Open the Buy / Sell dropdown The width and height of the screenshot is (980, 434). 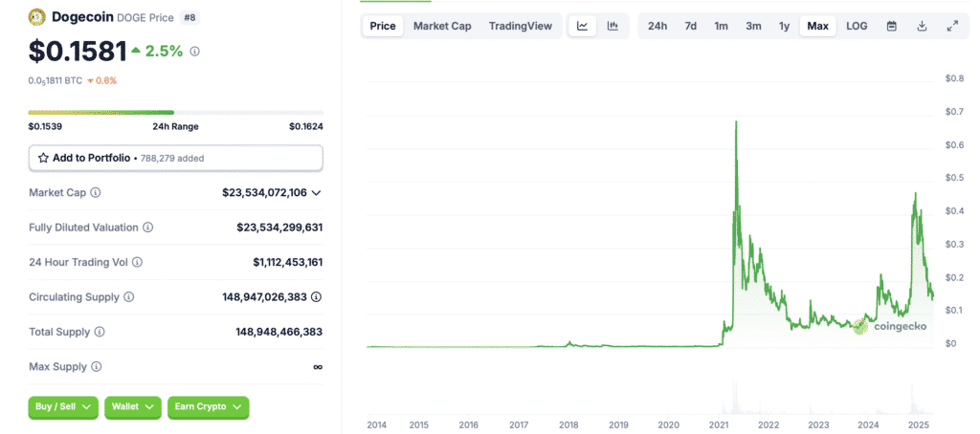63,407
